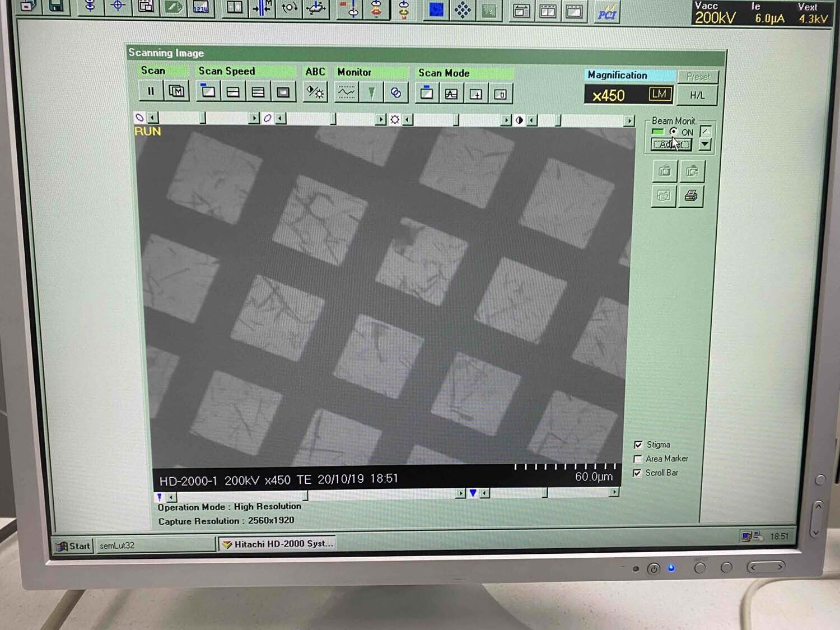Click the Beam Monit. Adjust button
Screen dimensions: 840x630
671,144
